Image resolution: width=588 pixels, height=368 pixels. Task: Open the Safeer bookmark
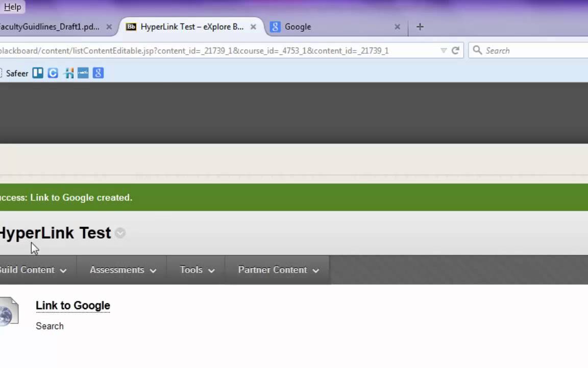coord(17,73)
